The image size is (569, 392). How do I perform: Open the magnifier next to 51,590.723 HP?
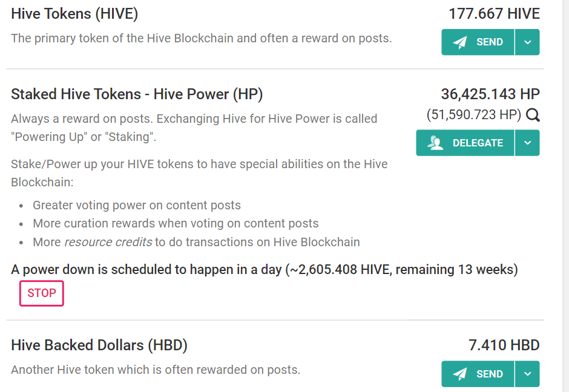(x=533, y=115)
